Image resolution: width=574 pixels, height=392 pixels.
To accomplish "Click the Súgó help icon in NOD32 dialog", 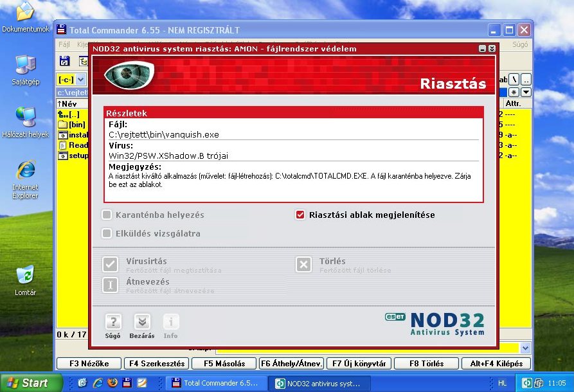I will [x=113, y=323].
